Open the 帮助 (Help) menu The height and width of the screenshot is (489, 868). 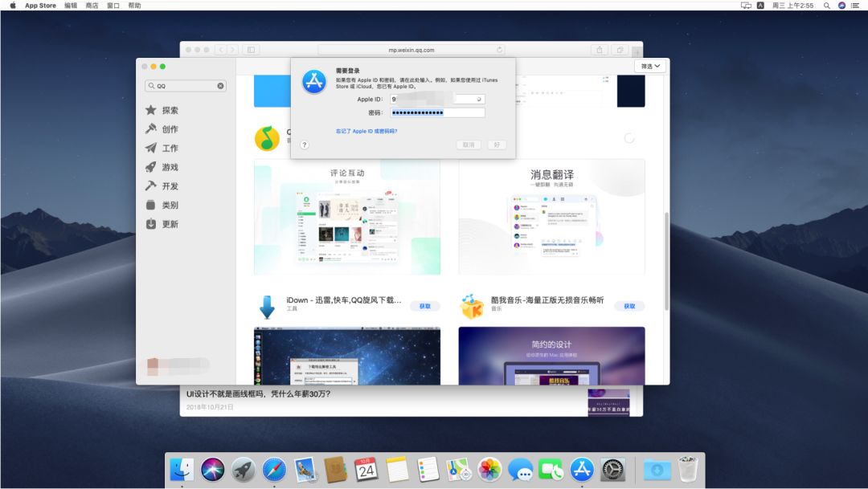(x=134, y=5)
